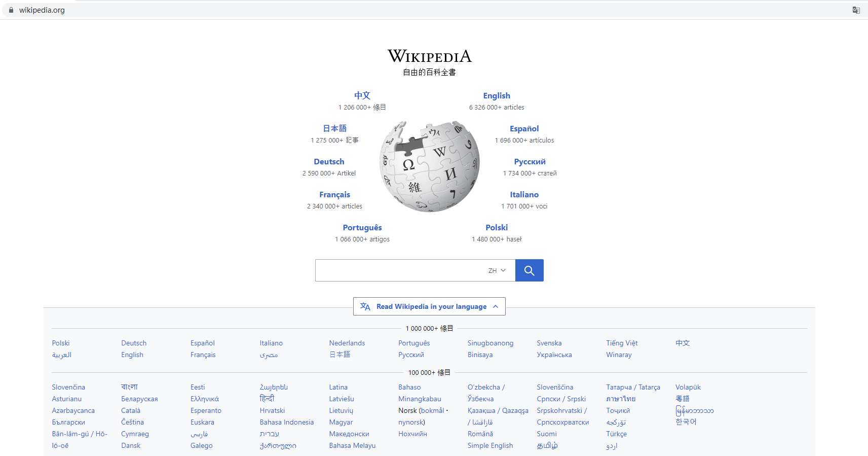Select Norsk bokmål language link
This screenshot has height=456, width=868.
[433, 411]
